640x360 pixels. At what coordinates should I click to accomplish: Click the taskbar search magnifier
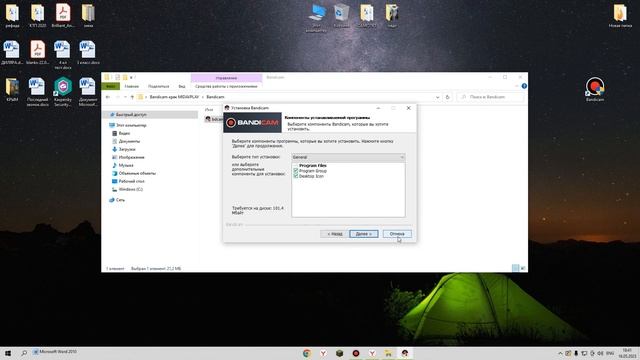[x=24, y=353]
